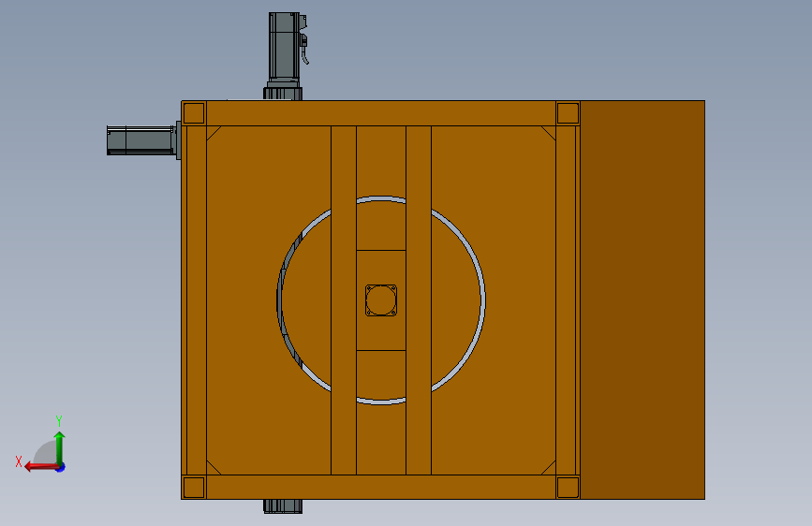
Task: Select the horizontal servo motor left of the frame
Action: click(x=143, y=140)
